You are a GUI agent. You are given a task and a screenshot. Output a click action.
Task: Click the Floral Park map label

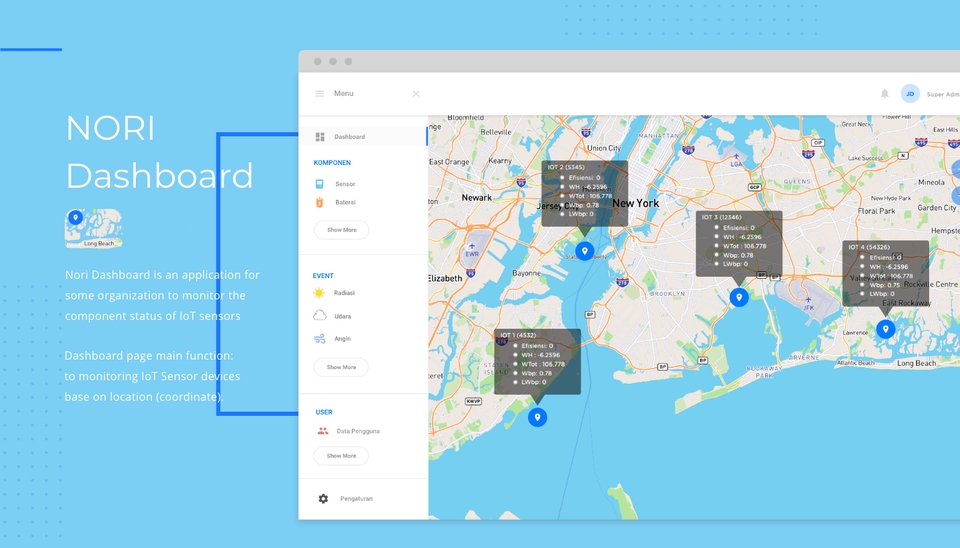876,211
